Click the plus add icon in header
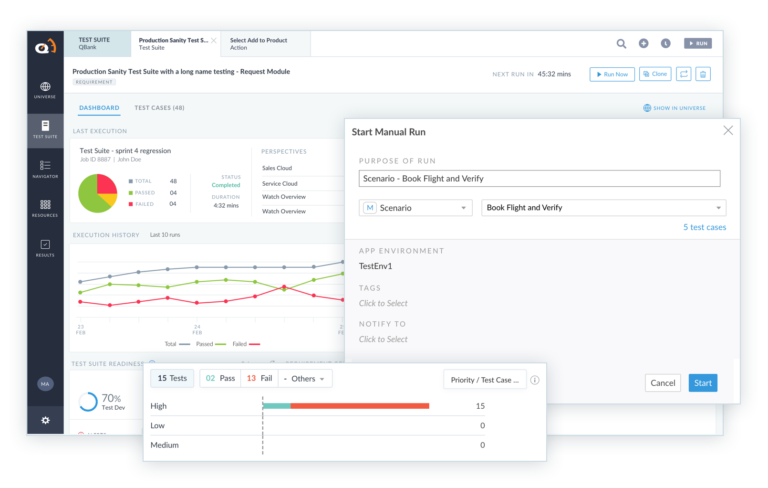 [x=643, y=43]
